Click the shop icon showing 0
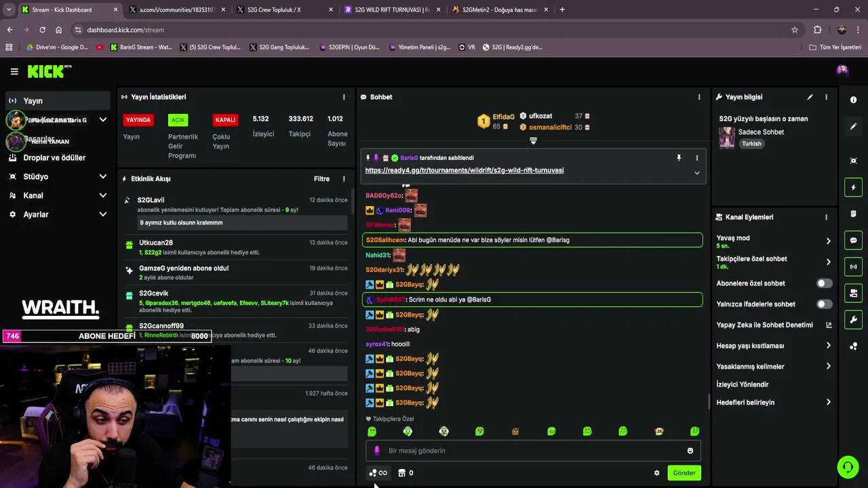868x488 pixels. (406, 473)
